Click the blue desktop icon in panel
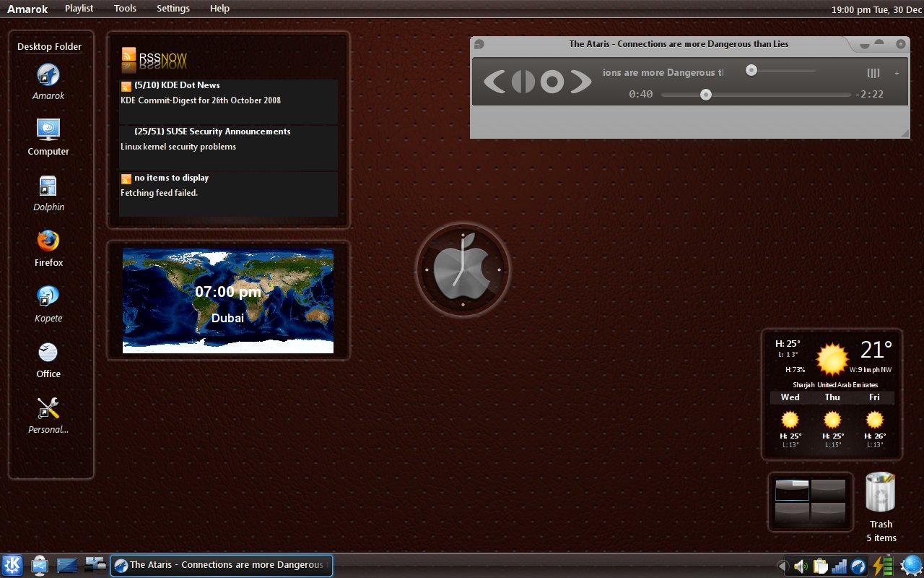Screen dimensions: 924x578 coord(66,565)
